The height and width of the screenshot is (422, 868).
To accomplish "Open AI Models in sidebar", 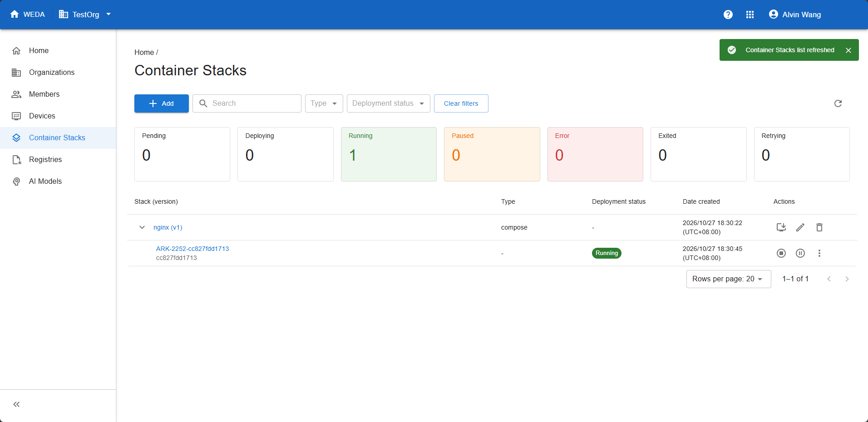I will point(58,182).
